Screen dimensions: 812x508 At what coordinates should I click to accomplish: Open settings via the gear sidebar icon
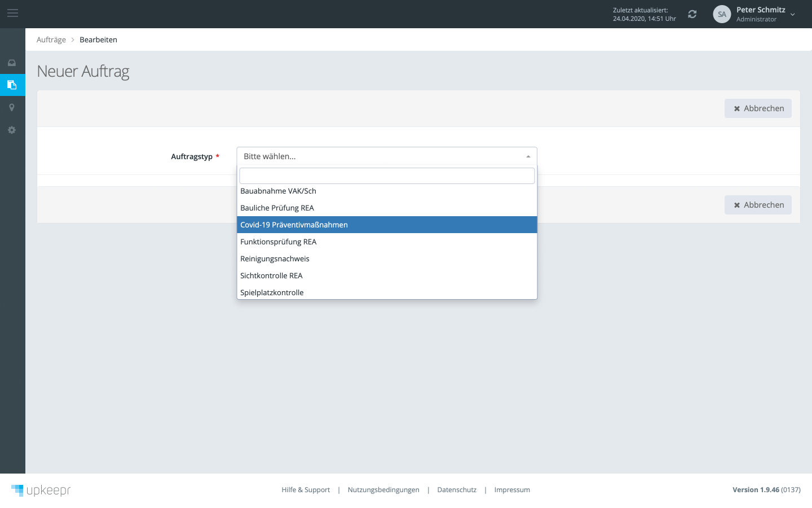(12, 130)
